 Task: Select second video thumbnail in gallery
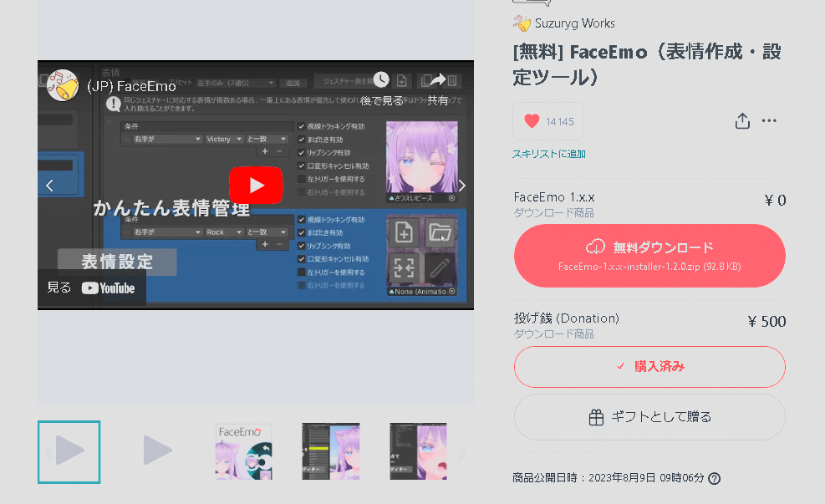(156, 452)
